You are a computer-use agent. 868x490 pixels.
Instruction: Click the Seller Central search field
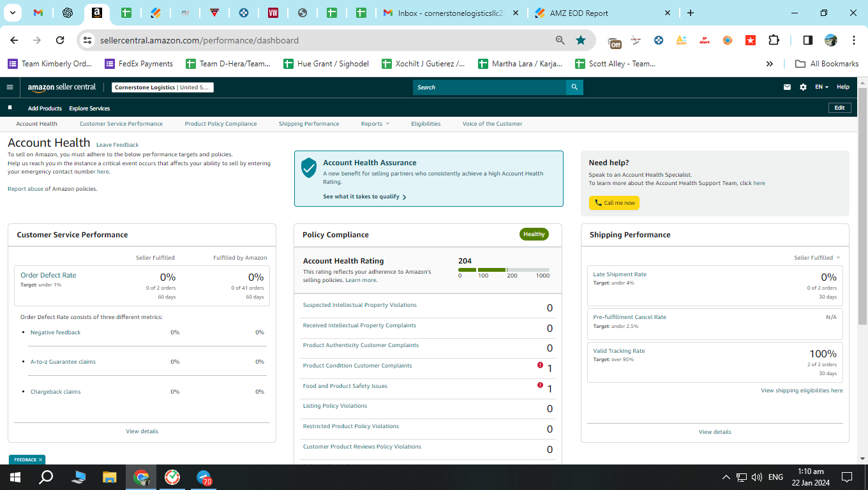tap(490, 87)
